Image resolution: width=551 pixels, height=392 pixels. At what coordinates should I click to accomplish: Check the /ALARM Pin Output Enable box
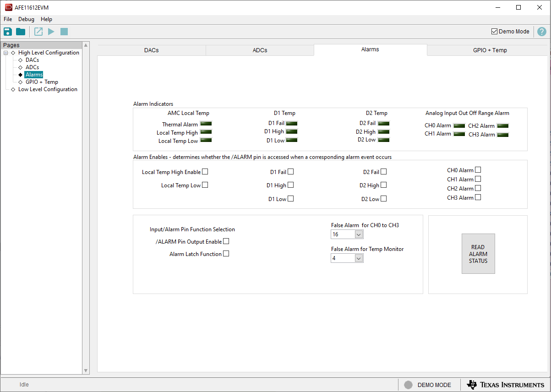(226, 241)
